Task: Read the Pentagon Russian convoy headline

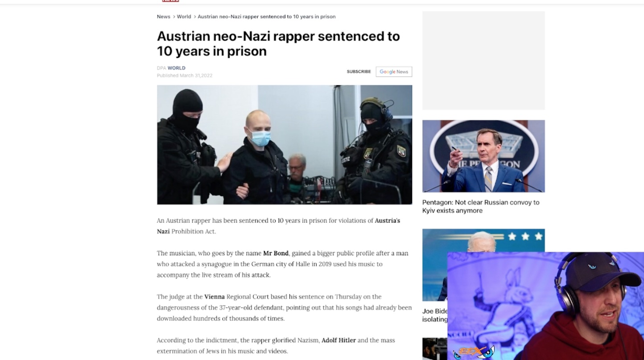Action: [481, 206]
